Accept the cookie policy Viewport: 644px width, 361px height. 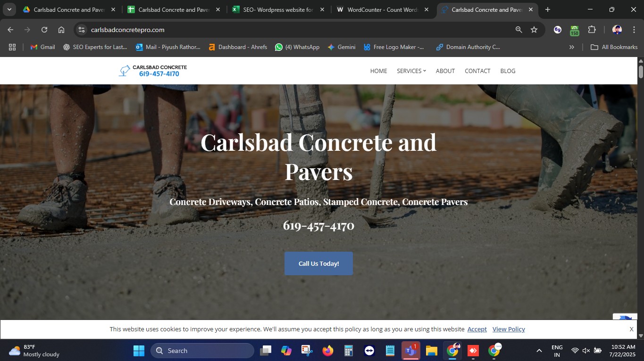click(477, 329)
